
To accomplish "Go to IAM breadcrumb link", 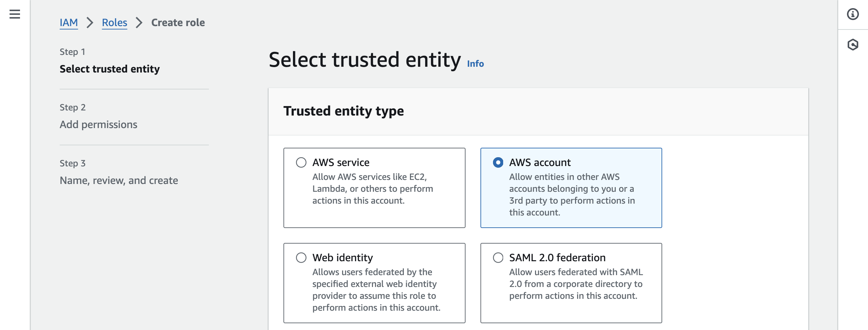I will pyautogui.click(x=69, y=23).
